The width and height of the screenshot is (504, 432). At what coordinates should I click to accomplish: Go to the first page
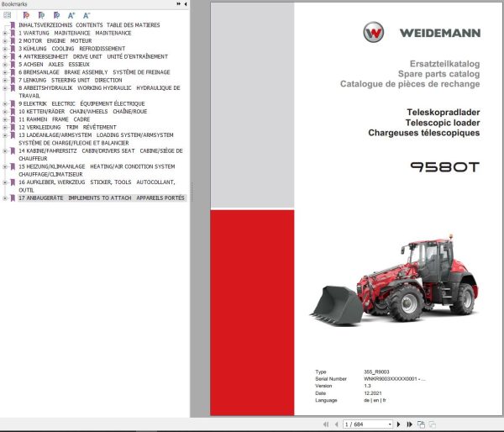(326, 424)
